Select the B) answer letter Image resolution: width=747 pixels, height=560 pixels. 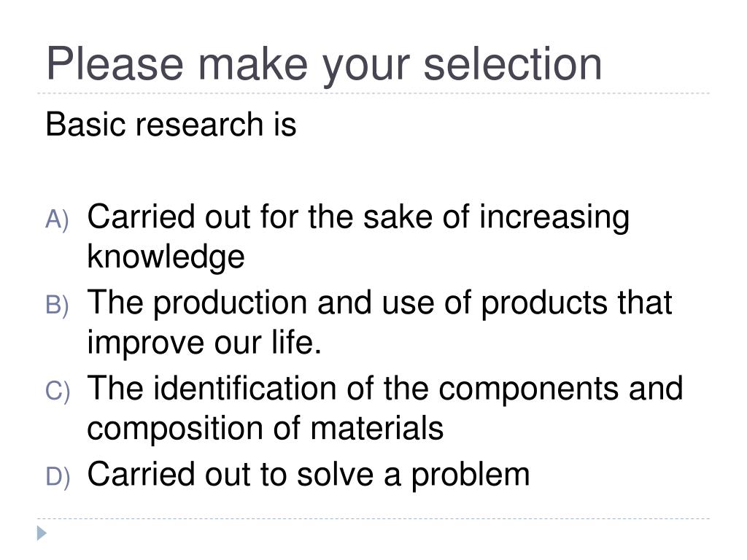pyautogui.click(x=57, y=306)
